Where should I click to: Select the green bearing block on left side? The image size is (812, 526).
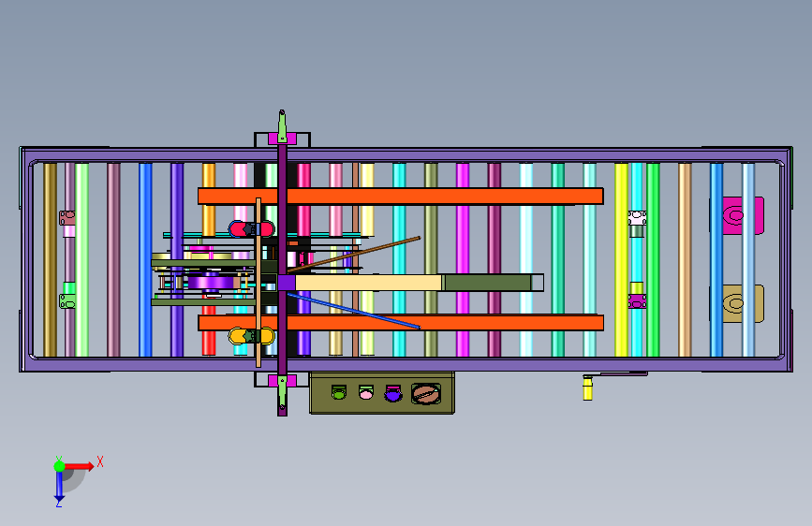pos(67,301)
